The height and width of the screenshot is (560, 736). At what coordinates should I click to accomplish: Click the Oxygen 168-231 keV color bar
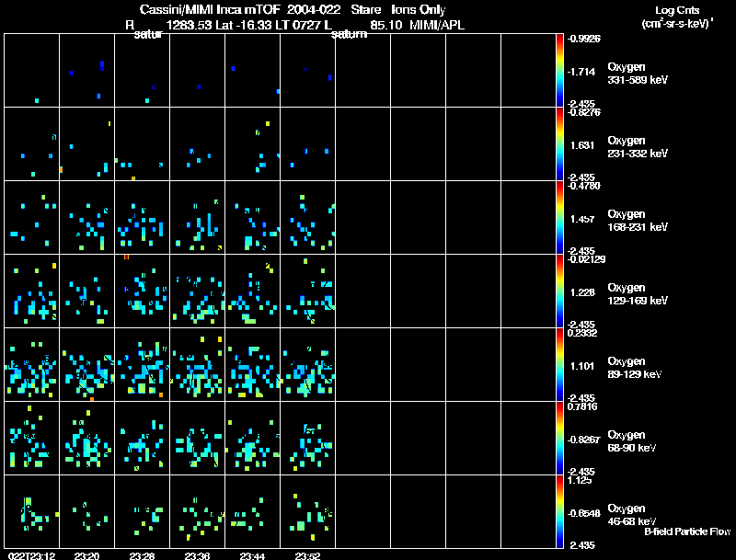tap(559, 218)
